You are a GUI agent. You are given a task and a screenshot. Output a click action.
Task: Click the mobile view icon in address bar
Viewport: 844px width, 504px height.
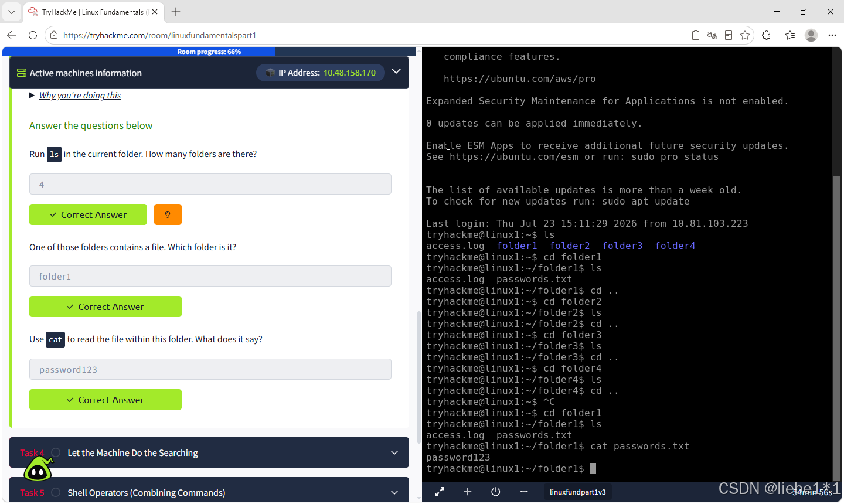pyautogui.click(x=696, y=35)
